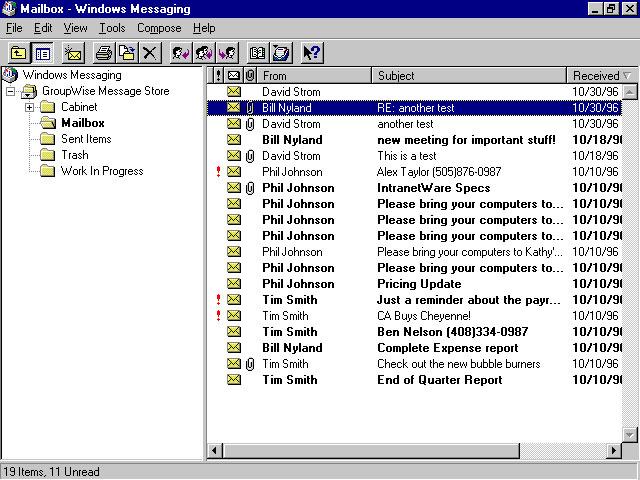Open the File menu
640x480 pixels.
coord(14,28)
